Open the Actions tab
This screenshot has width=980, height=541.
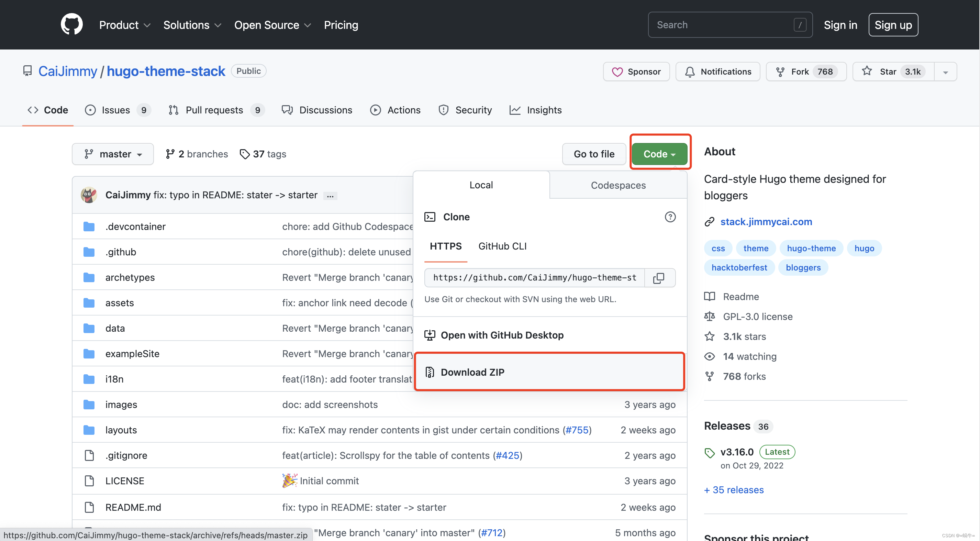click(395, 110)
